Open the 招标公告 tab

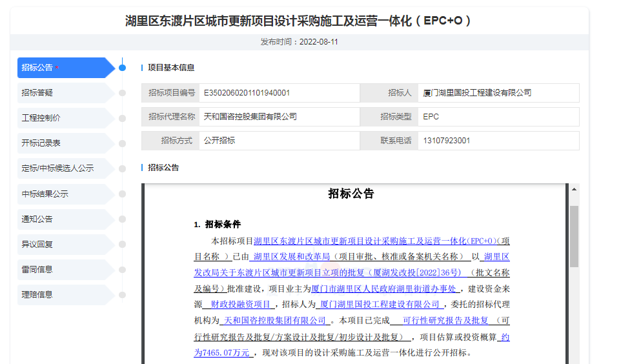pyautogui.click(x=66, y=68)
